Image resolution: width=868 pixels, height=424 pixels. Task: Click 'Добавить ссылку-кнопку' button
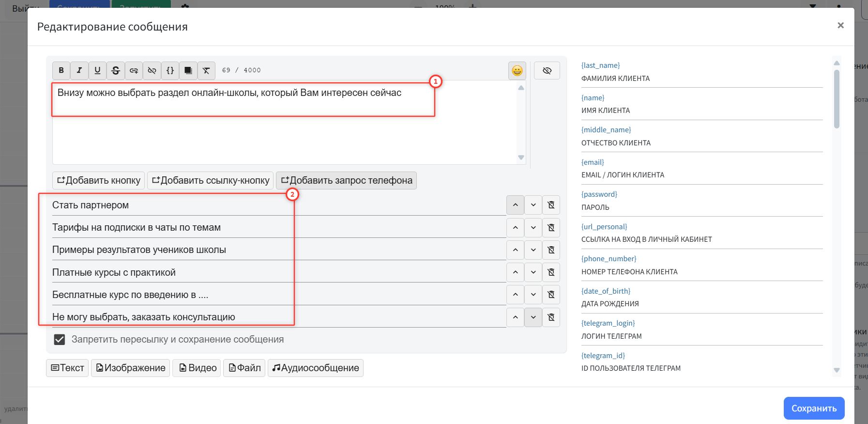210,180
